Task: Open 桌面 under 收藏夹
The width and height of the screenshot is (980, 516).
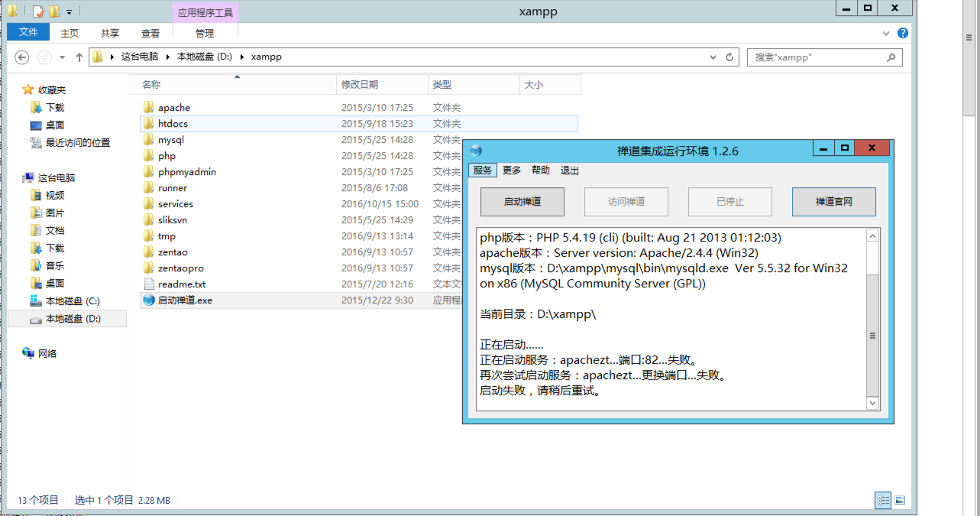Action: (55, 125)
